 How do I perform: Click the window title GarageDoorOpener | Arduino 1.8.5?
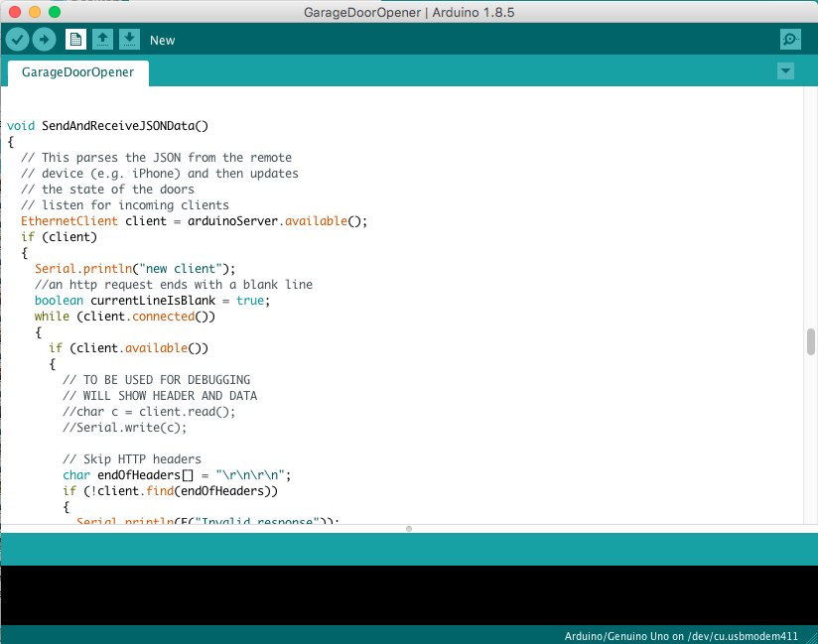[409, 12]
